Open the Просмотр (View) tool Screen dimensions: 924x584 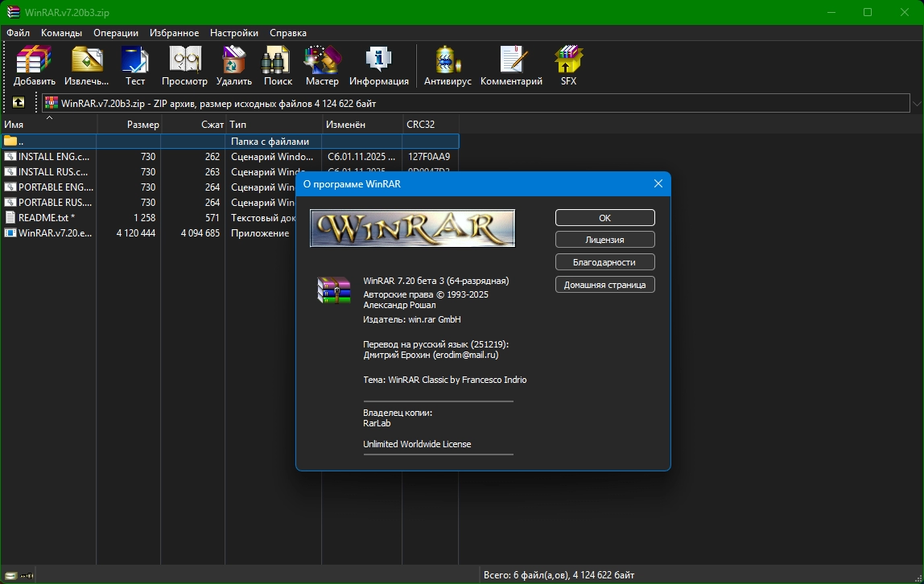tap(184, 65)
